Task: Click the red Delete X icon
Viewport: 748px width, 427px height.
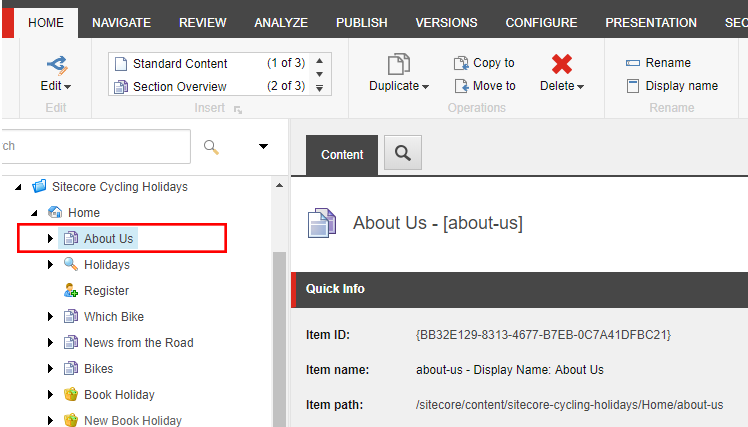Action: coord(561,64)
